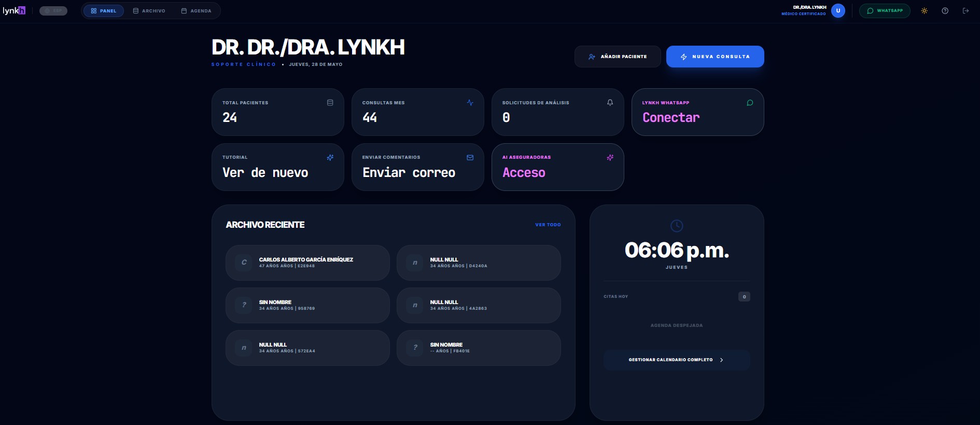Click the lynkh logo
Image resolution: width=980 pixels, height=425 pixels.
pyautogui.click(x=14, y=10)
